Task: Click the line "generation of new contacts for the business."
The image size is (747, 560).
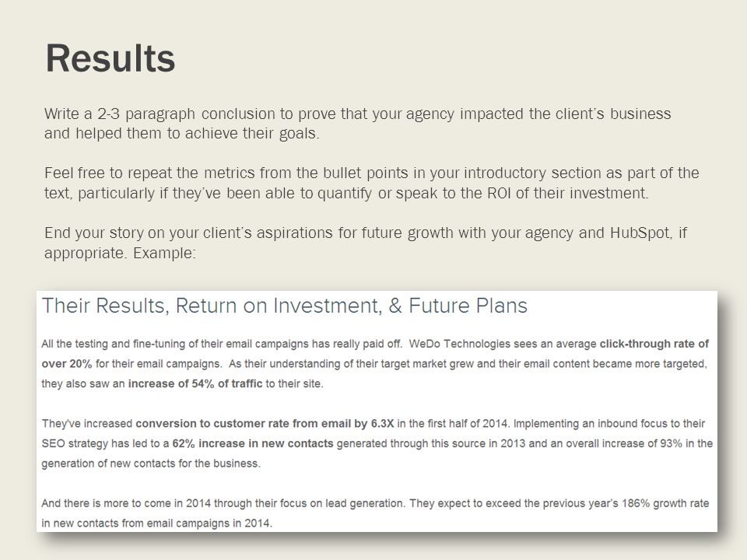Action: (151, 464)
